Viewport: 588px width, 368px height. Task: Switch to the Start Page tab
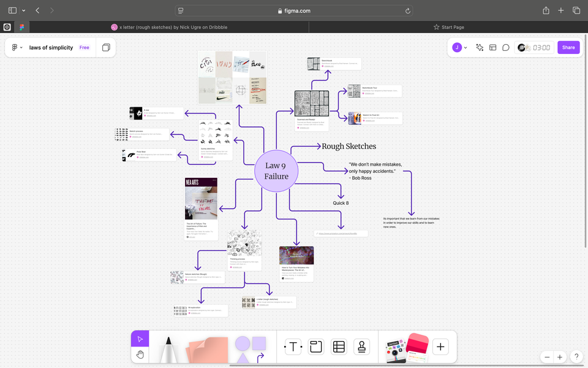pos(448,27)
